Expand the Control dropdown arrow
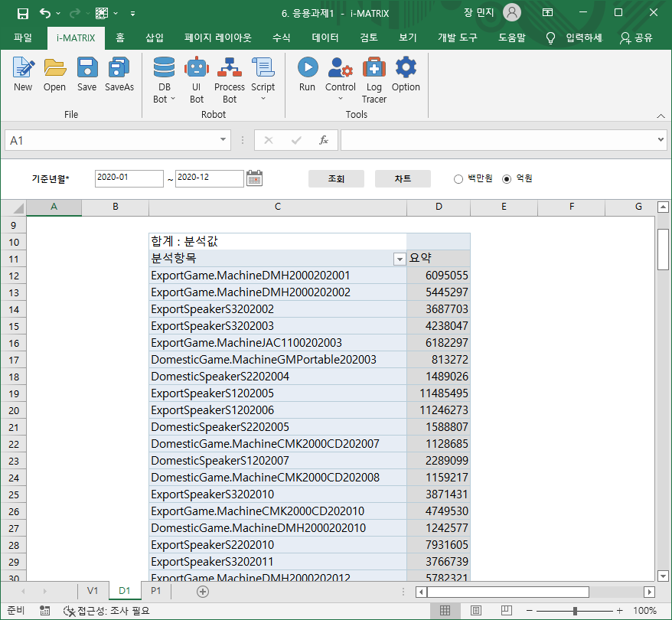672x620 pixels. pos(341,99)
